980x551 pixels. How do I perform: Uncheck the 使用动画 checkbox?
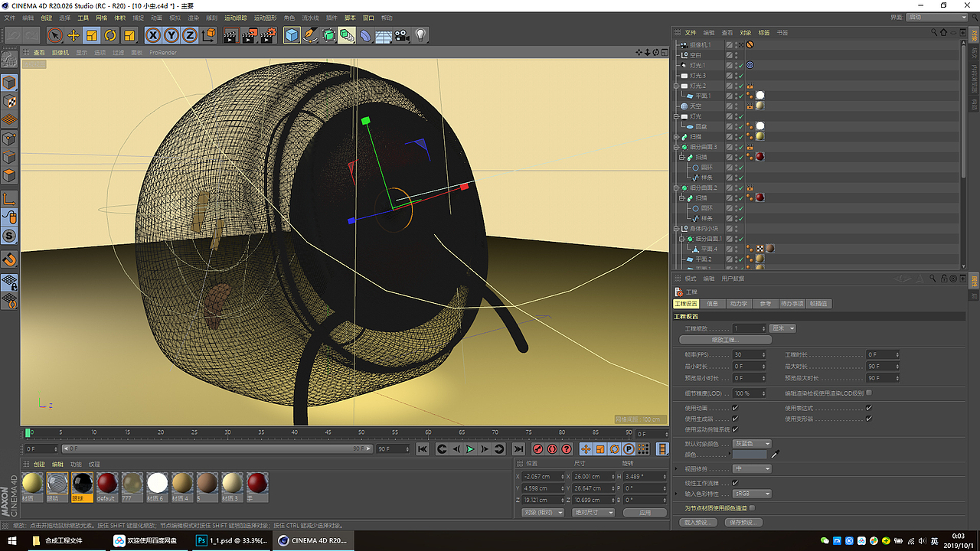click(x=735, y=408)
